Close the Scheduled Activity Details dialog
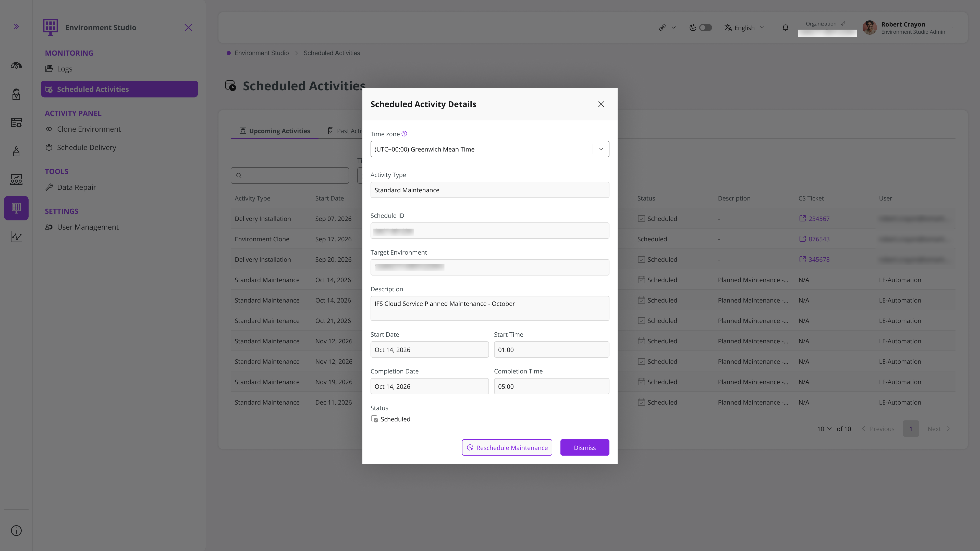 (x=601, y=104)
